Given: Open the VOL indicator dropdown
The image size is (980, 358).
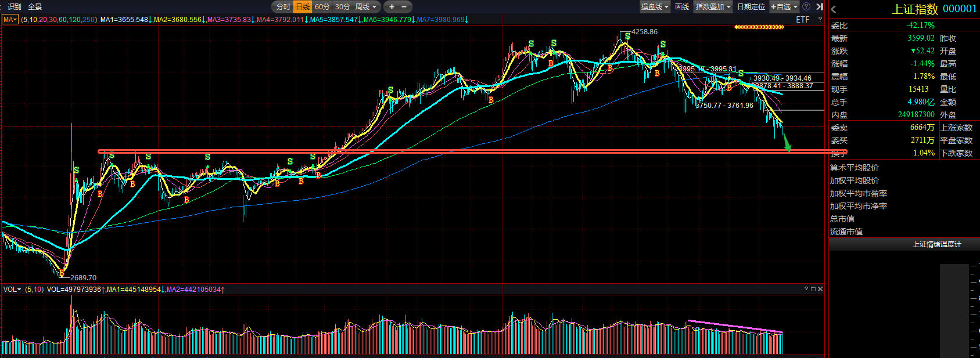Looking at the screenshot, I should pos(12,290).
